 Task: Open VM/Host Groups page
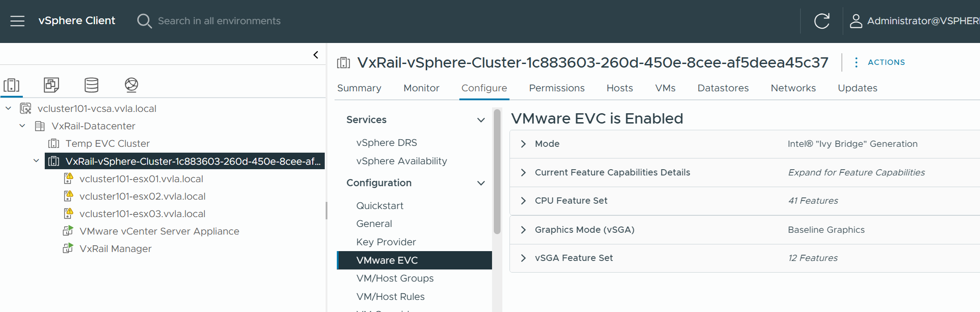pyautogui.click(x=395, y=278)
